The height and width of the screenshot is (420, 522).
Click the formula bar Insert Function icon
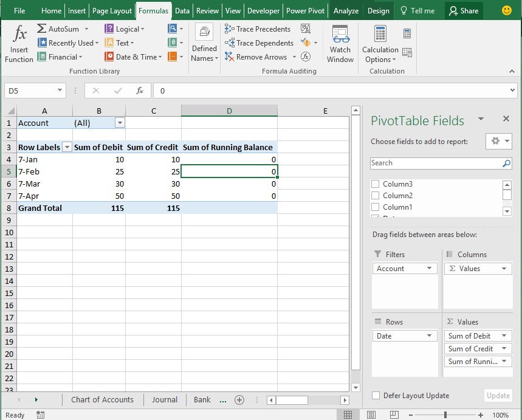coord(140,91)
